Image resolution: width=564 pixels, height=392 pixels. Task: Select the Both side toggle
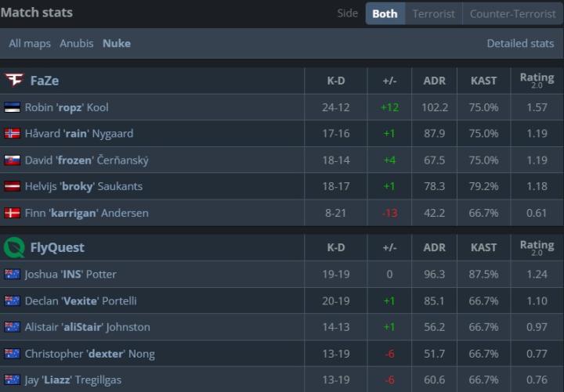pos(385,13)
